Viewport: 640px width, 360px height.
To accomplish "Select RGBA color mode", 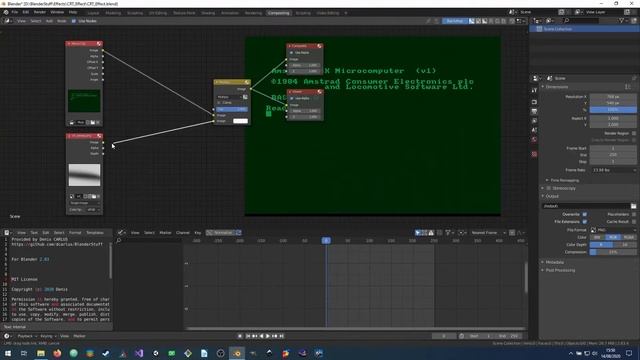I will coord(629,237).
